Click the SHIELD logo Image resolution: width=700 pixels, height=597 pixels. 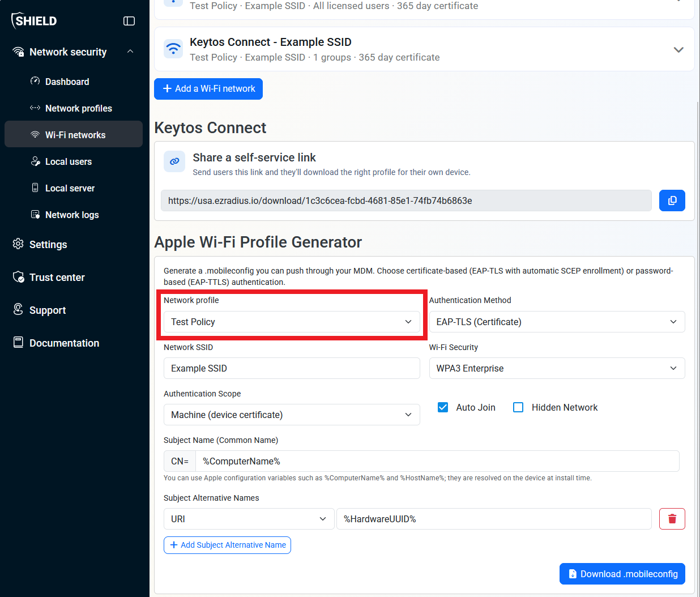pos(34,21)
